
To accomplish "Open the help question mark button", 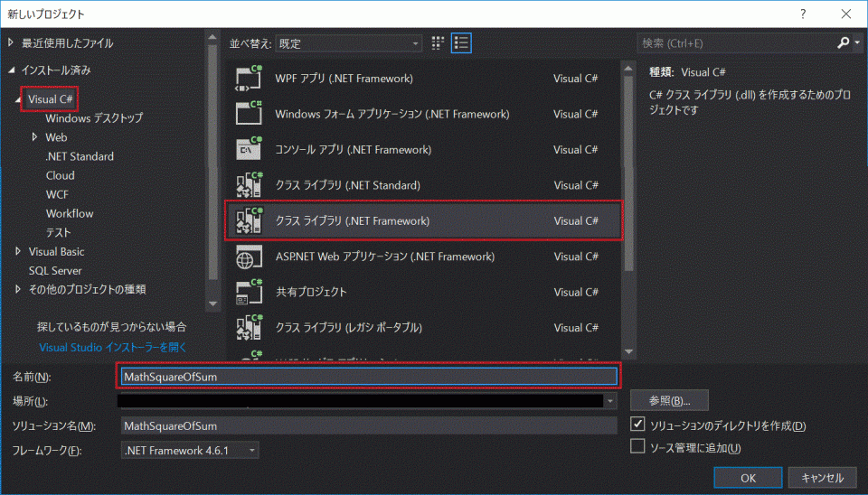I will 803,14.
